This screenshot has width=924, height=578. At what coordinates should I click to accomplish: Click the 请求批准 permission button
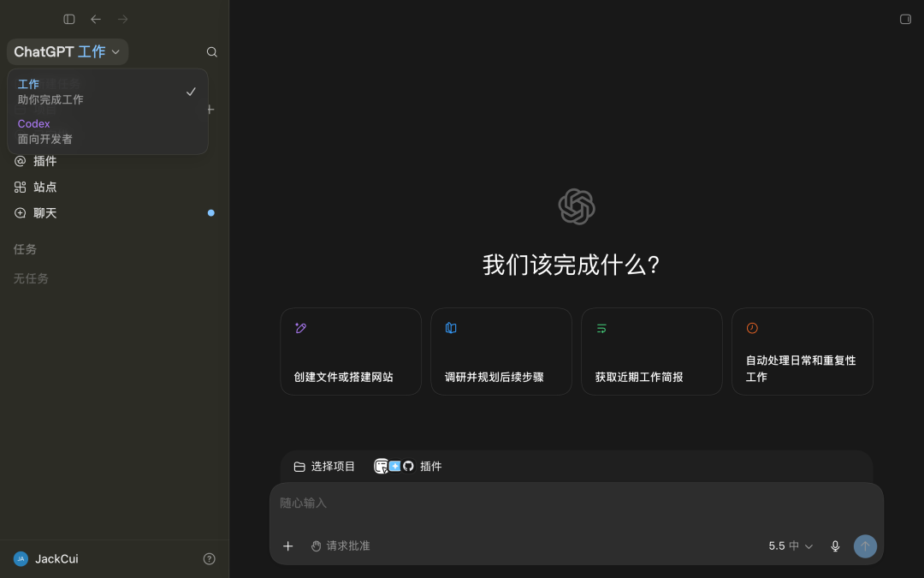tap(341, 546)
